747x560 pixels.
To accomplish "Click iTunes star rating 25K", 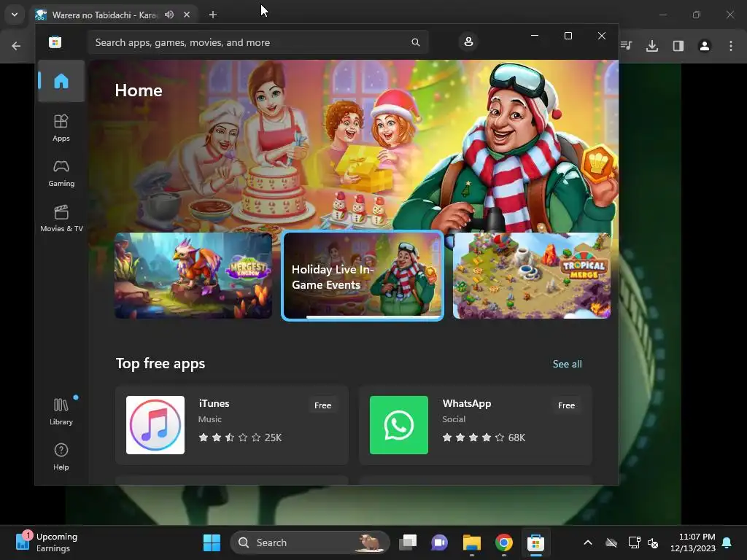I will pos(240,437).
